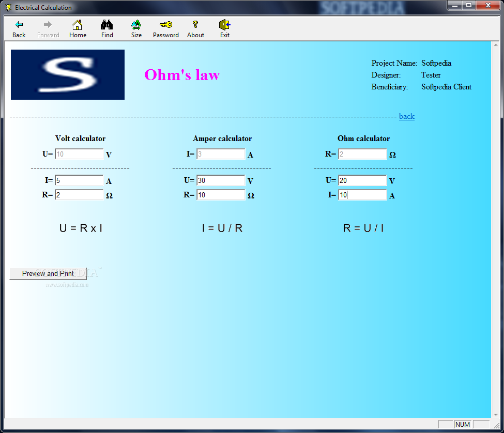Image resolution: width=504 pixels, height=433 pixels.
Task: Go back with the Back arrow
Action: (19, 29)
